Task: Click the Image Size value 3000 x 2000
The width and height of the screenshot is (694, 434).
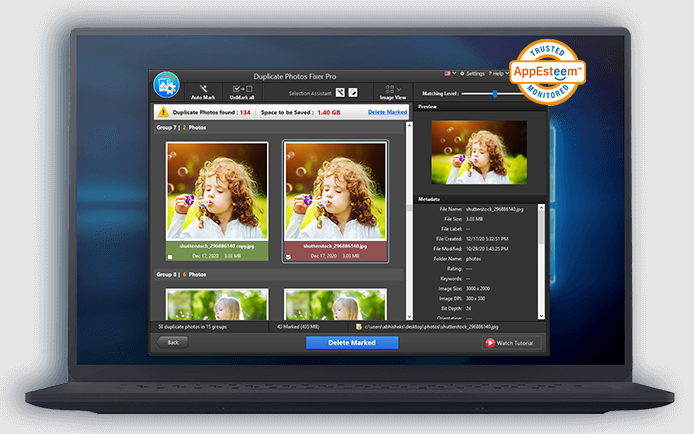Action: click(478, 288)
